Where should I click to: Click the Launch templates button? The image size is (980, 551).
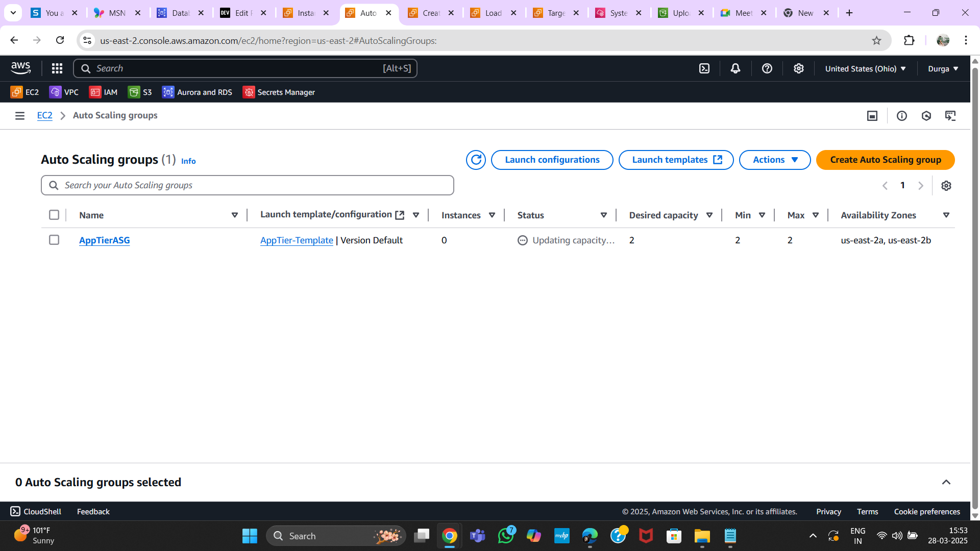[676, 160]
